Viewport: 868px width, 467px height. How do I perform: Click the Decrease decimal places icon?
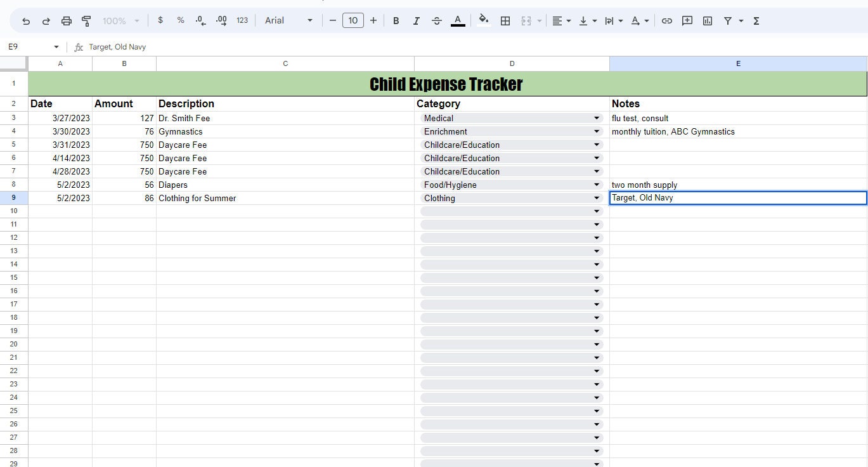click(x=200, y=20)
